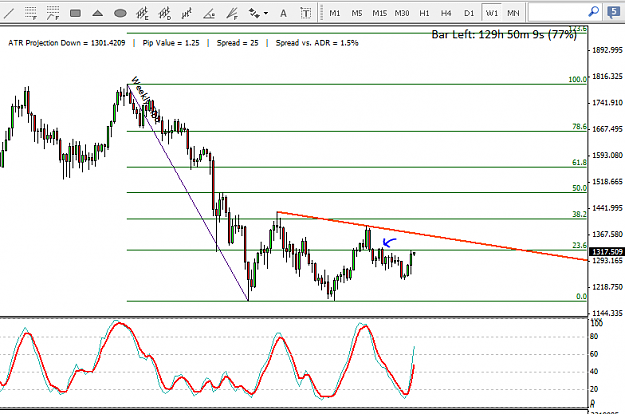Click the 1593.080 price axis label
The height and width of the screenshot is (414, 625).
[x=607, y=155]
